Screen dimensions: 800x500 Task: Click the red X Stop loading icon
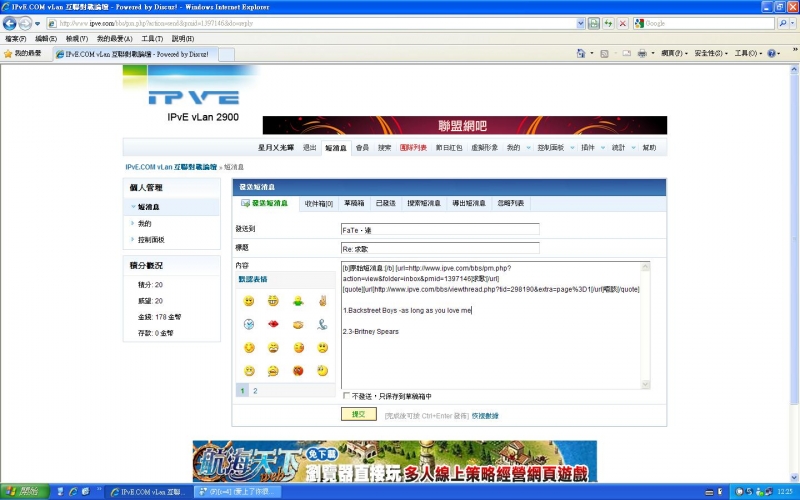point(622,23)
